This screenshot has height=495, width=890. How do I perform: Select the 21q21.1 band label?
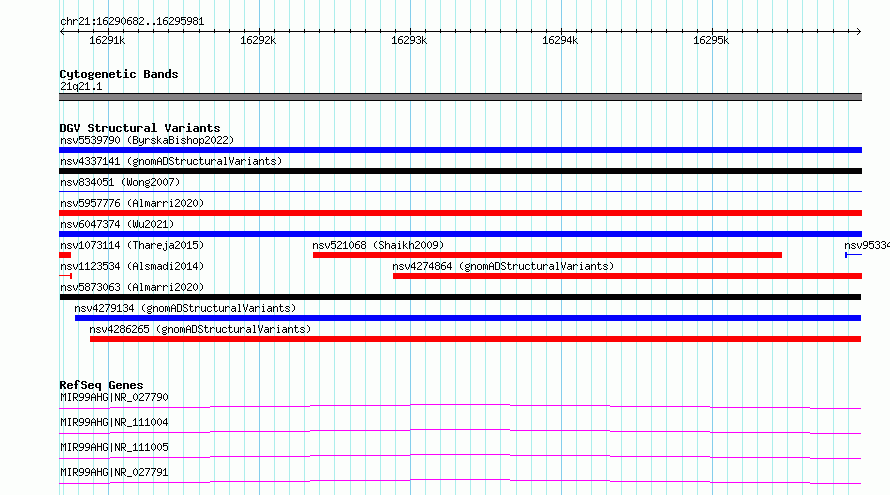(81, 86)
